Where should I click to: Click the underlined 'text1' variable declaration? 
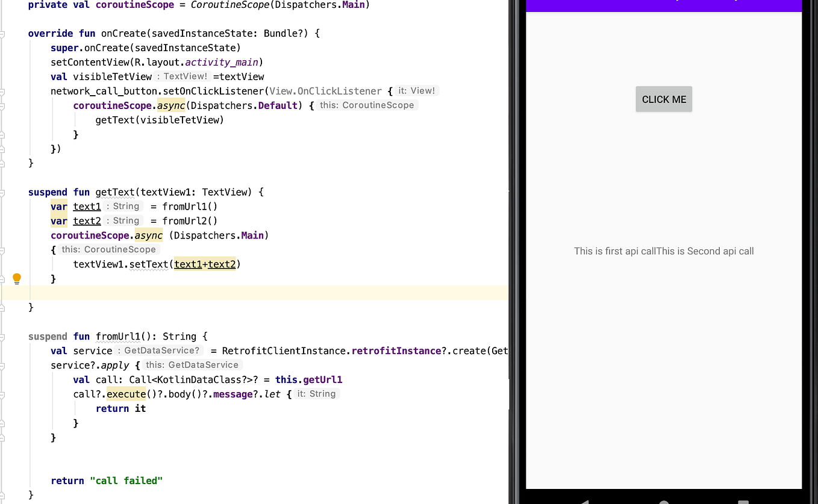(x=87, y=207)
